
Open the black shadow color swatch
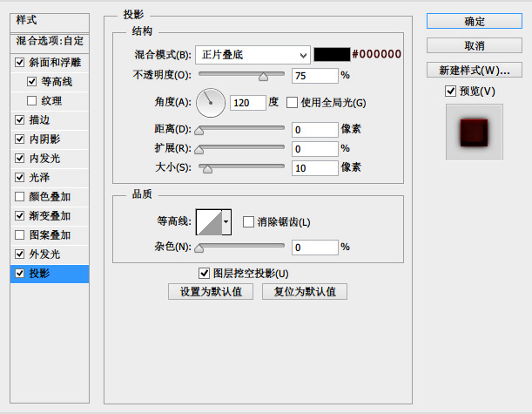(332, 54)
